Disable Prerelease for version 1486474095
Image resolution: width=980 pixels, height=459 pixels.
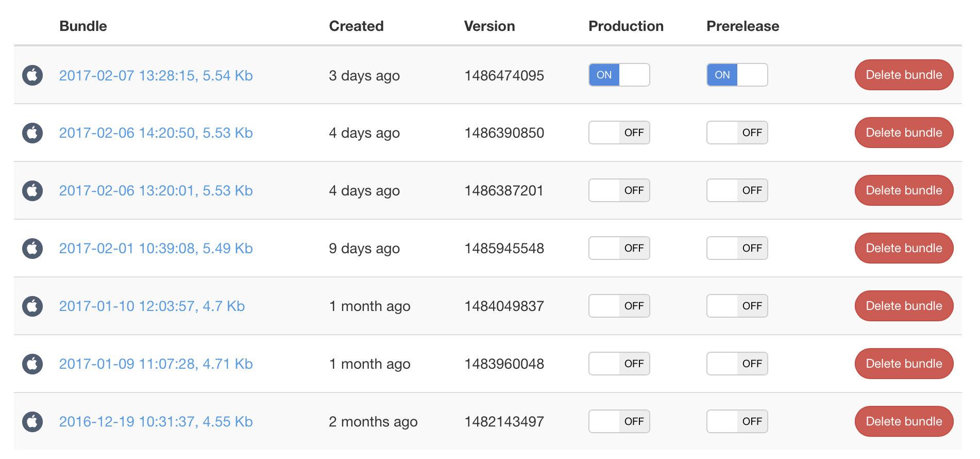click(737, 75)
